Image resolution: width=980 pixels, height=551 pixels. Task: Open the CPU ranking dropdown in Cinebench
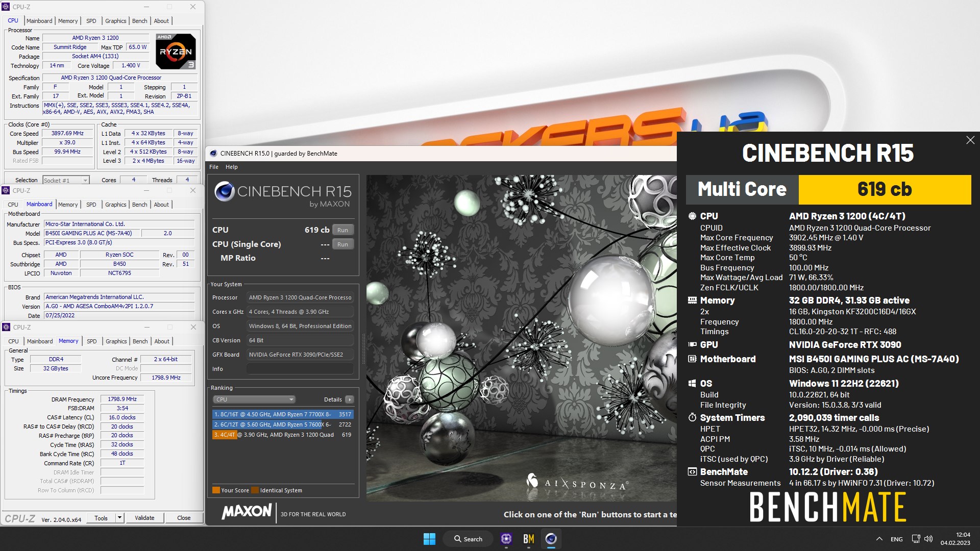(x=254, y=399)
